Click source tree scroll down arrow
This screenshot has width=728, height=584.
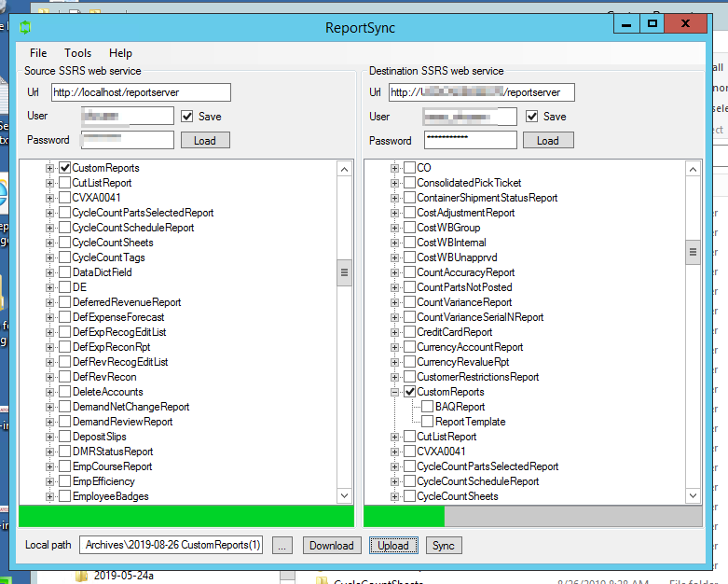pyautogui.click(x=344, y=495)
